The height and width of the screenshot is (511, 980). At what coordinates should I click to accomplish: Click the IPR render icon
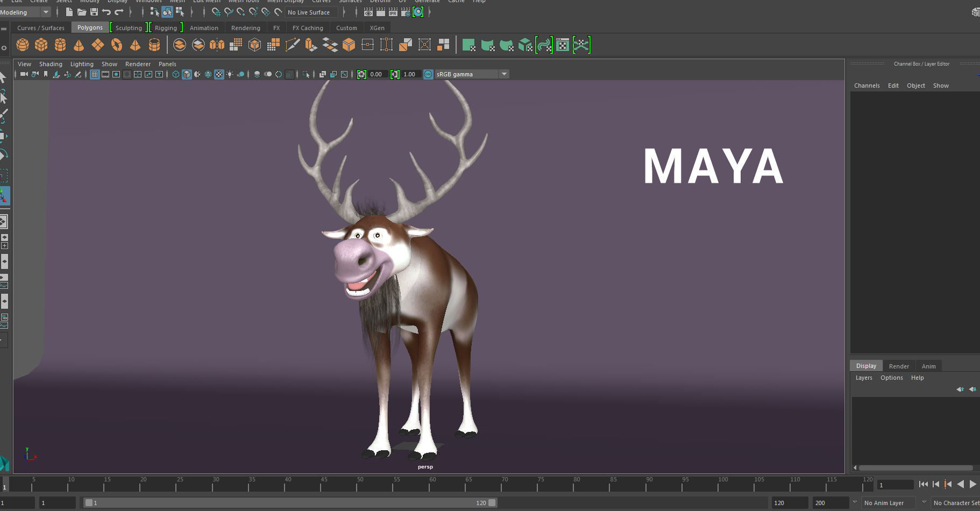tap(393, 12)
